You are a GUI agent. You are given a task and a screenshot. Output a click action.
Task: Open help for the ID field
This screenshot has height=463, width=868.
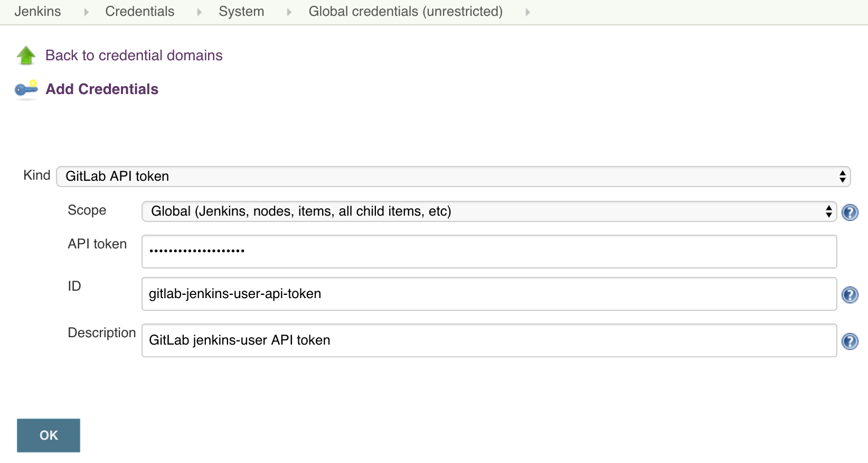[850, 295]
